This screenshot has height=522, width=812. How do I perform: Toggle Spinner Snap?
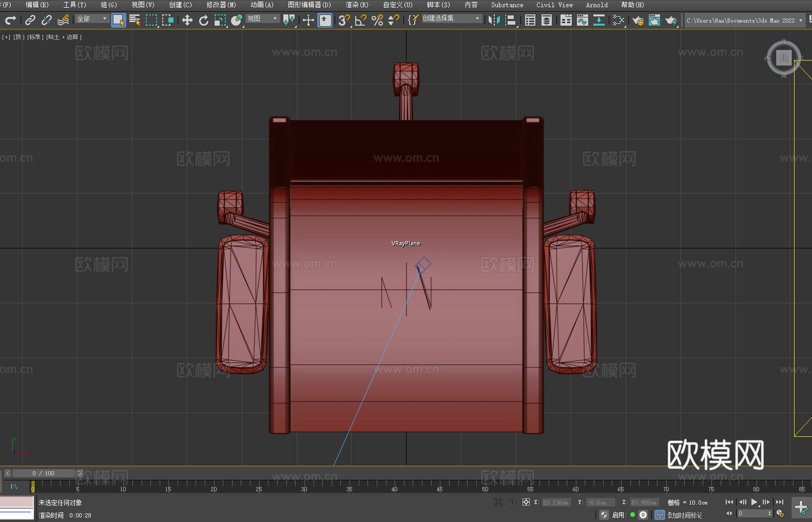coord(394,20)
